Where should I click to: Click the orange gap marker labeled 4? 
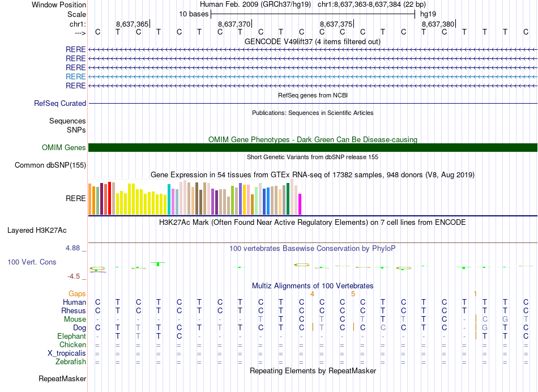(312, 294)
